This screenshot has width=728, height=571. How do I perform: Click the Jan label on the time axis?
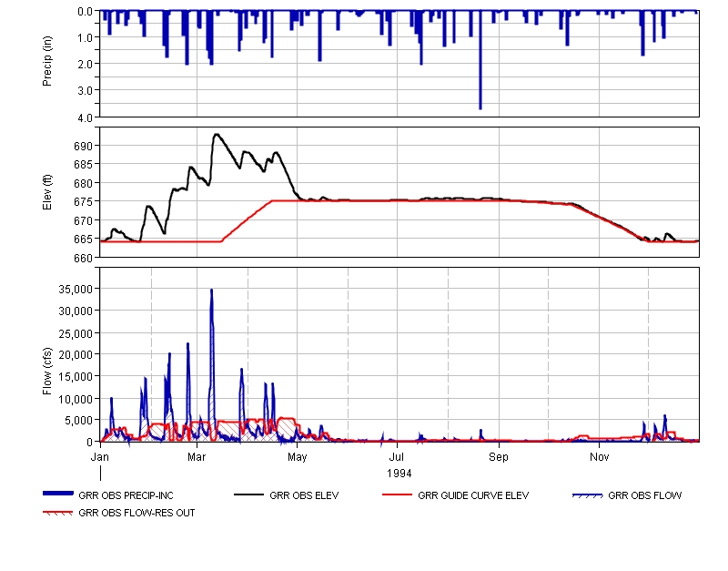(x=101, y=454)
